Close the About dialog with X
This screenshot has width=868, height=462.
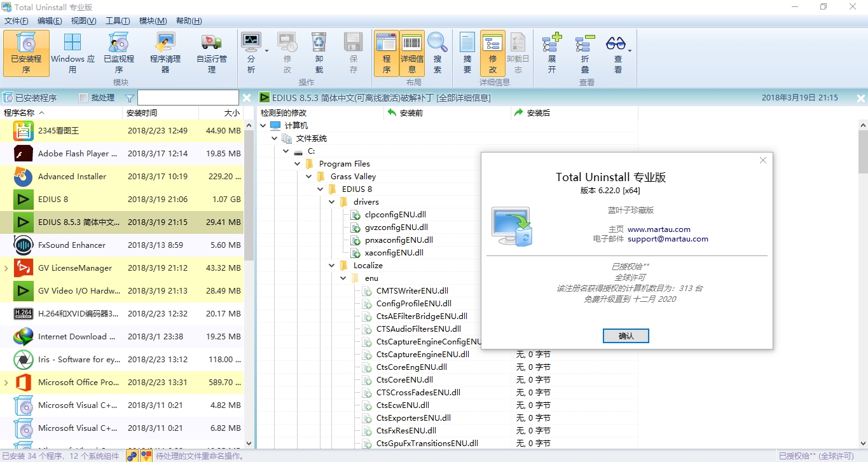pos(763,161)
